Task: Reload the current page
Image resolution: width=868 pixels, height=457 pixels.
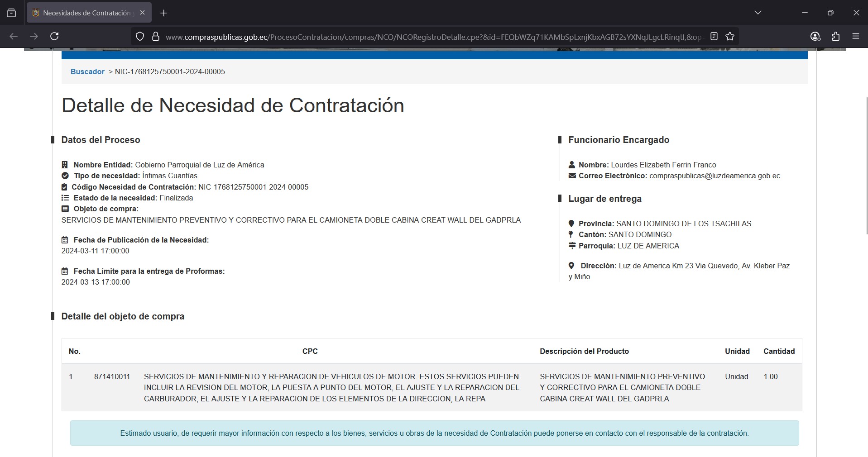Action: [54, 36]
